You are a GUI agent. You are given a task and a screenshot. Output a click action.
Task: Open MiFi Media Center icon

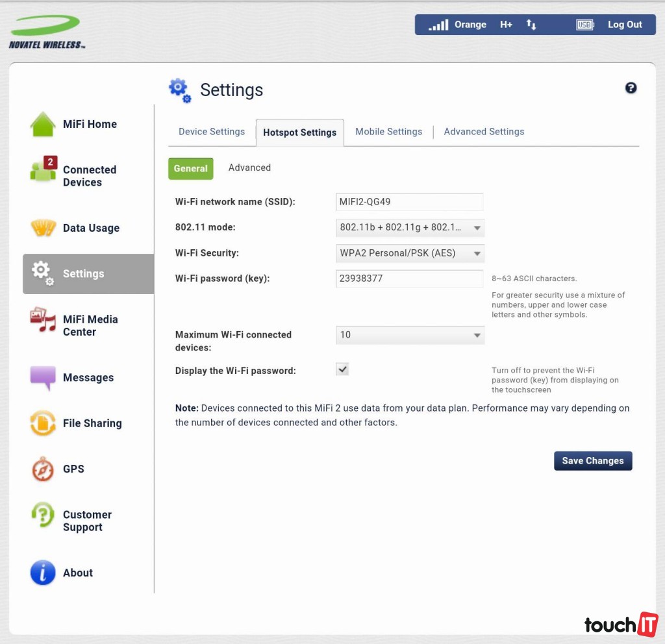tap(43, 321)
